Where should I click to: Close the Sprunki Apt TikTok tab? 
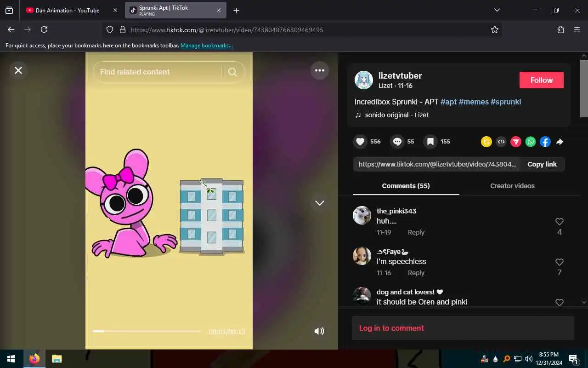pyautogui.click(x=219, y=10)
